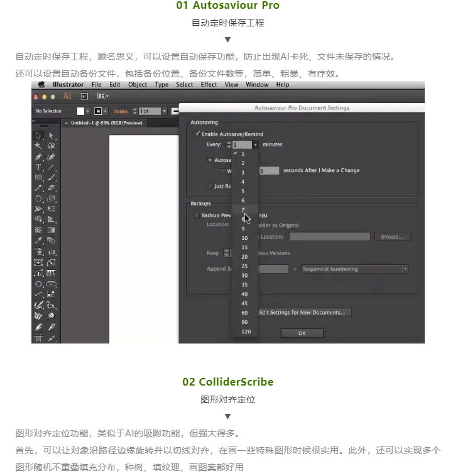Toggle the wait seconds checkbox
This screenshot has width=453, height=476.
pos(222,171)
